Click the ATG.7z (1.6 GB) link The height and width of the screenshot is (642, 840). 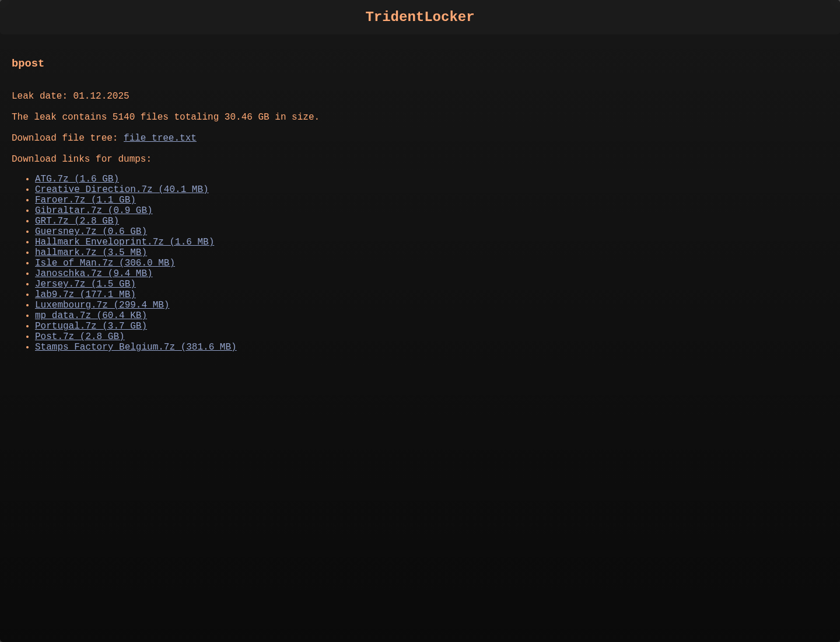[77, 179]
